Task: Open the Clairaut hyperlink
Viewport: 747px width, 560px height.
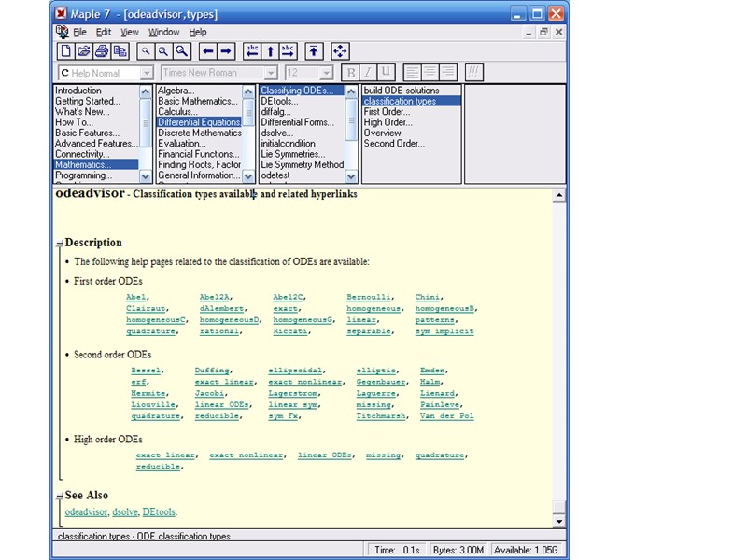Action: click(x=146, y=308)
